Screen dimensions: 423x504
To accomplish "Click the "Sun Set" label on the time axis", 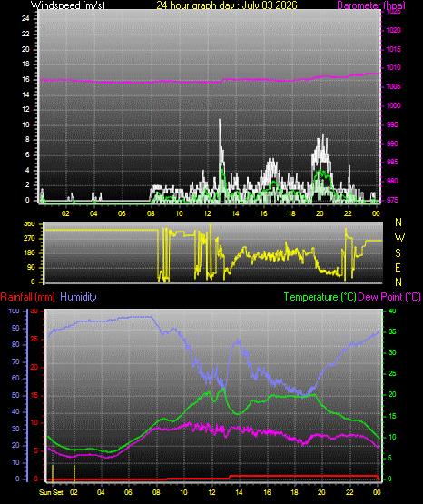I will point(51,492).
